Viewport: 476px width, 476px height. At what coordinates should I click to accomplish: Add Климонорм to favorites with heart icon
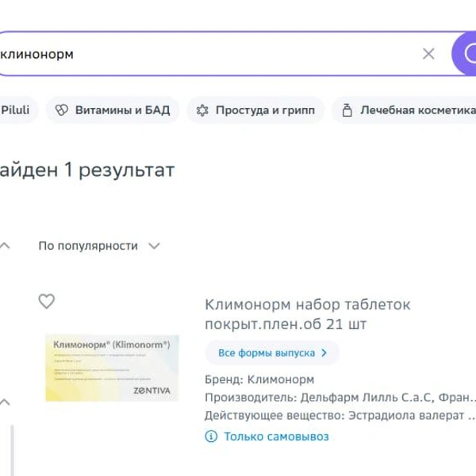coord(47,301)
